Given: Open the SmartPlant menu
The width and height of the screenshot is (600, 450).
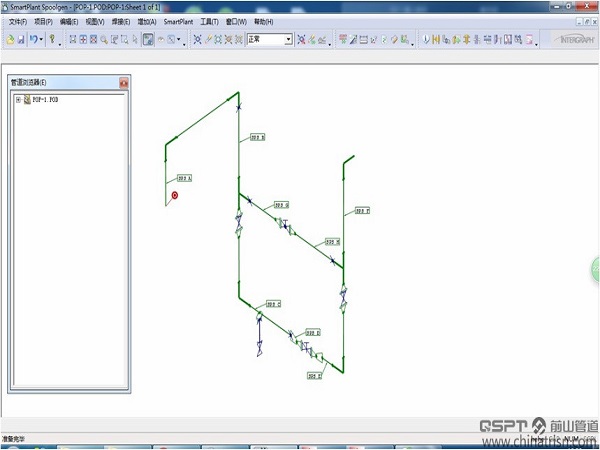Looking at the screenshot, I should pyautogui.click(x=178, y=22).
